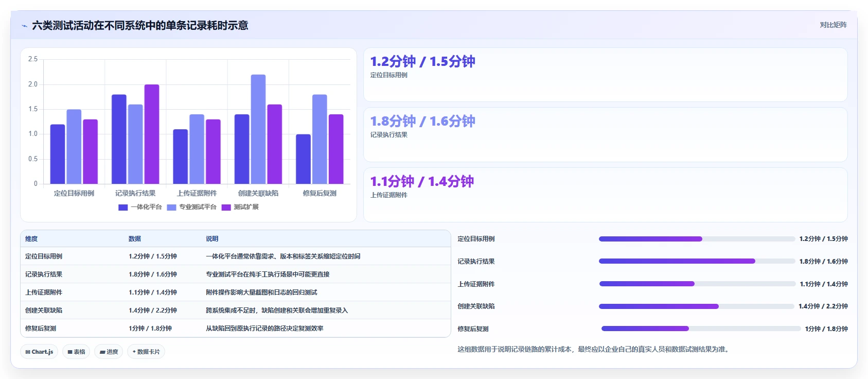Click 一体化平台 bar for 定位目标用例
868x379 pixels.
pos(58,154)
